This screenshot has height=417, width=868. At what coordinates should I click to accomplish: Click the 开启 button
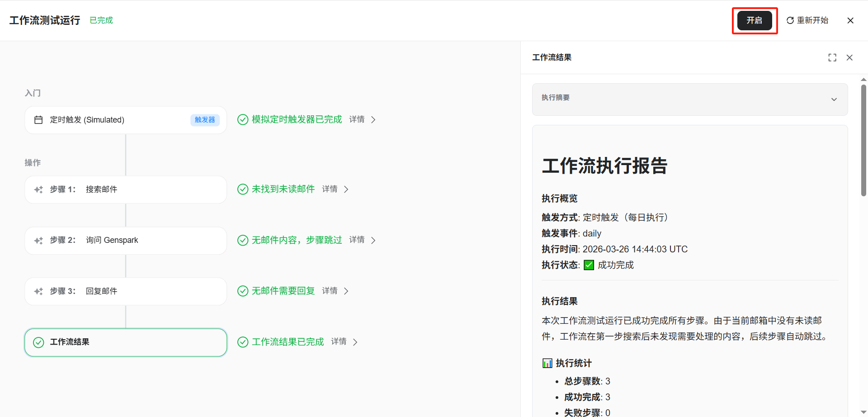[x=754, y=21]
